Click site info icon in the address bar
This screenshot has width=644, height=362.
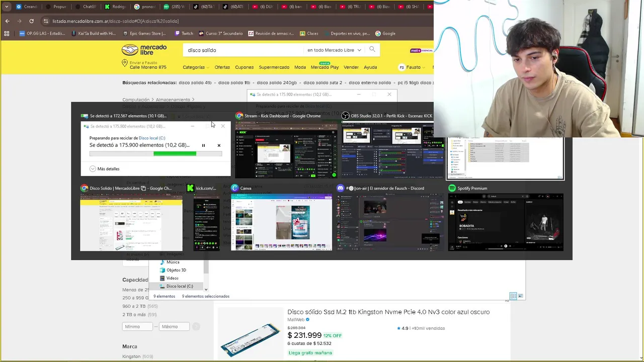point(46,21)
